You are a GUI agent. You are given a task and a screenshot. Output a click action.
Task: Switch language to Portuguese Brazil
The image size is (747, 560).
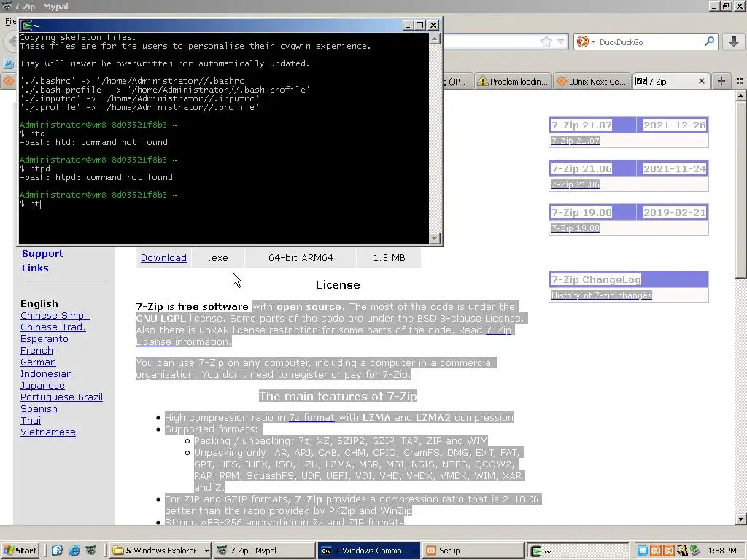[x=61, y=397]
